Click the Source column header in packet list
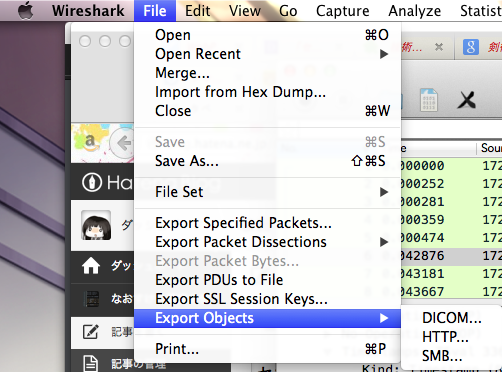This screenshot has width=502, height=372. tap(490, 148)
